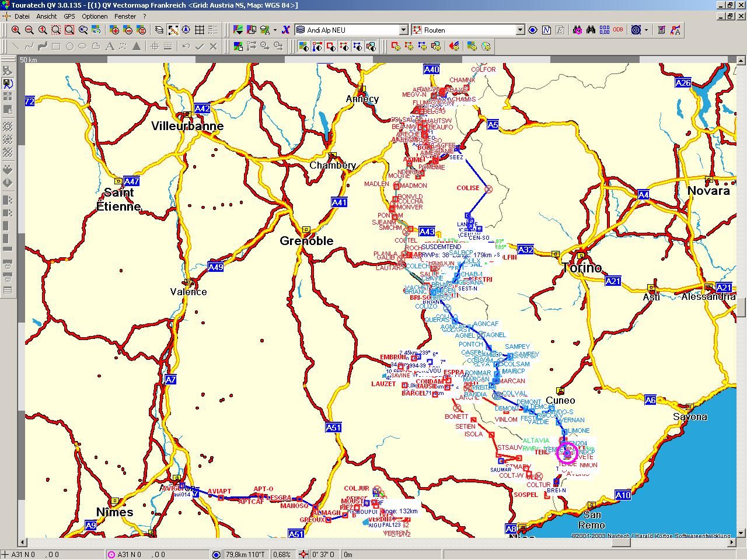Open the Andi Alp NEU database dropdown

[403, 30]
